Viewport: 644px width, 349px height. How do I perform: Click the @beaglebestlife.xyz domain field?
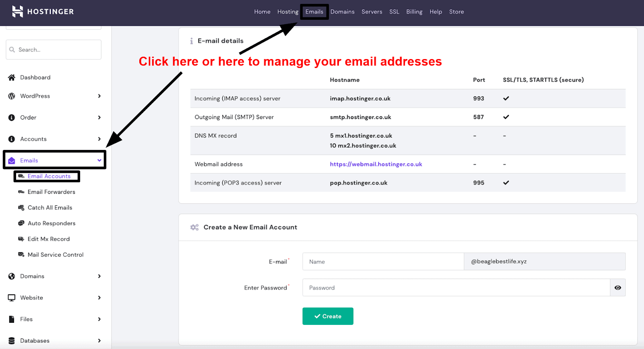click(x=545, y=261)
